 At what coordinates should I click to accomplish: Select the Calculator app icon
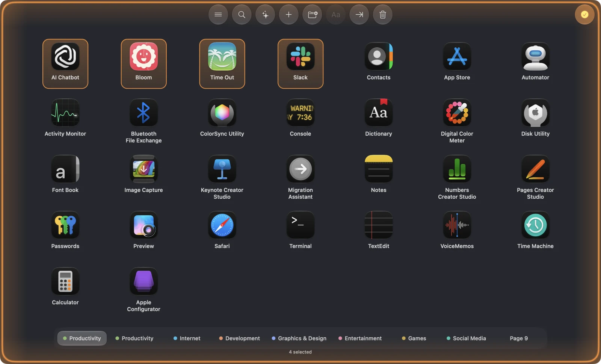65,281
